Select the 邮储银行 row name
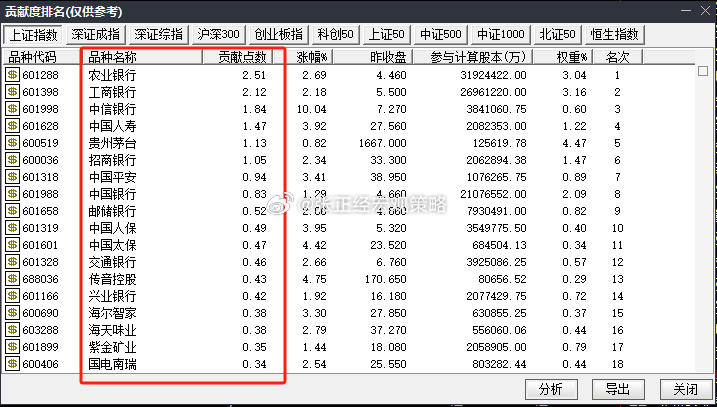Screen dimensions: 717x407 tap(112, 211)
